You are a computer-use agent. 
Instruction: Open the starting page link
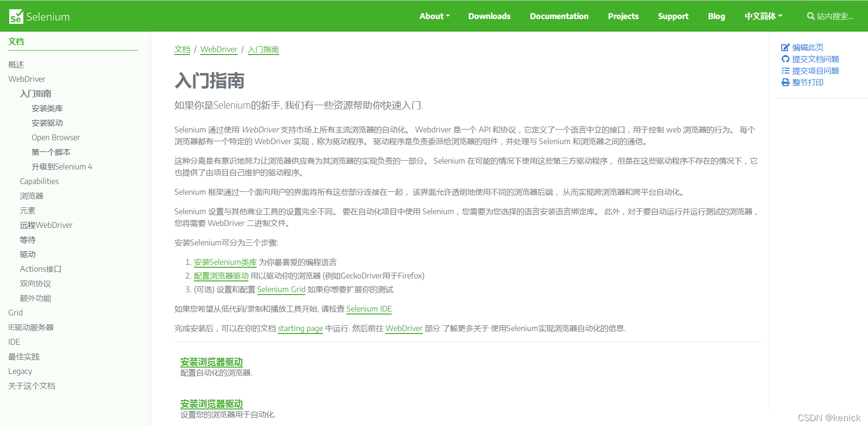(x=300, y=328)
